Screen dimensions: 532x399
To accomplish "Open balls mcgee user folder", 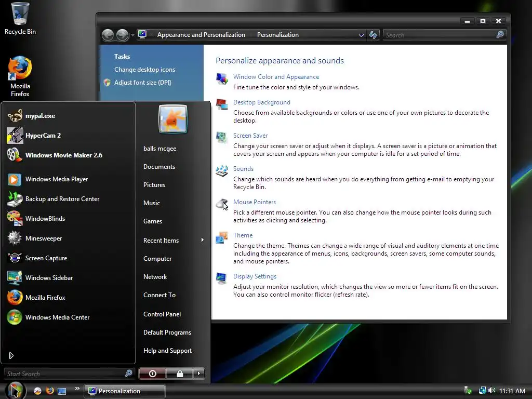I will coord(159,149).
